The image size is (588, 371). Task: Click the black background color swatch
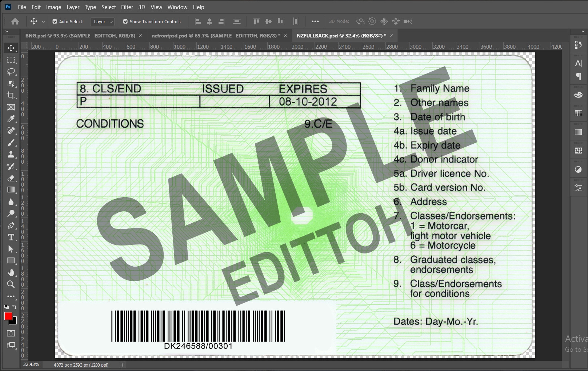tap(14, 322)
